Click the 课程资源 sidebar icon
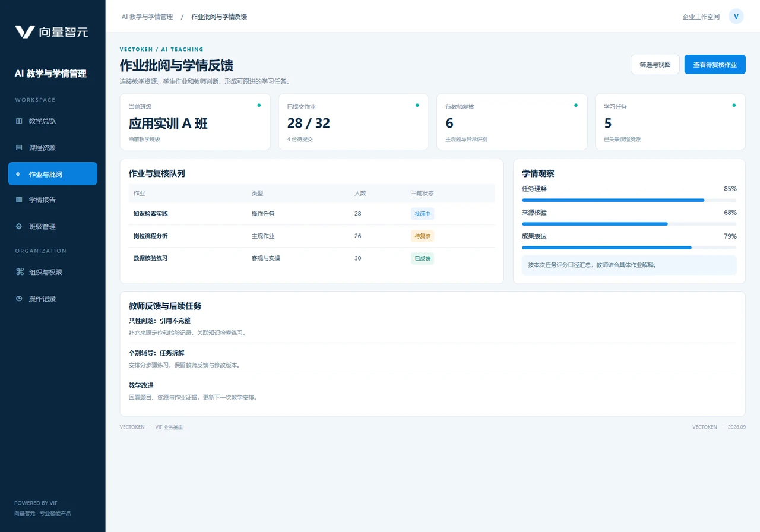Image resolution: width=760 pixels, height=532 pixels. 18,147
